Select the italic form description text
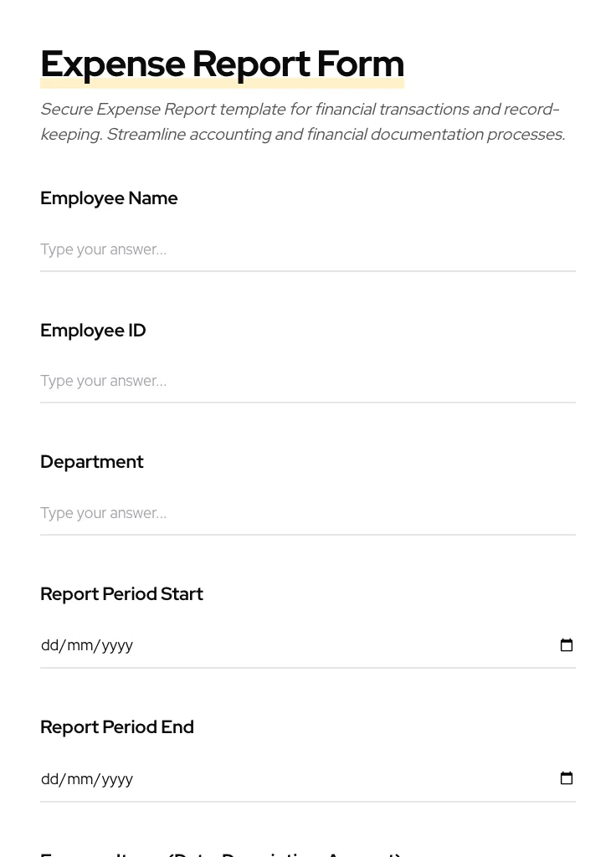This screenshot has height=857, width=616. point(301,121)
